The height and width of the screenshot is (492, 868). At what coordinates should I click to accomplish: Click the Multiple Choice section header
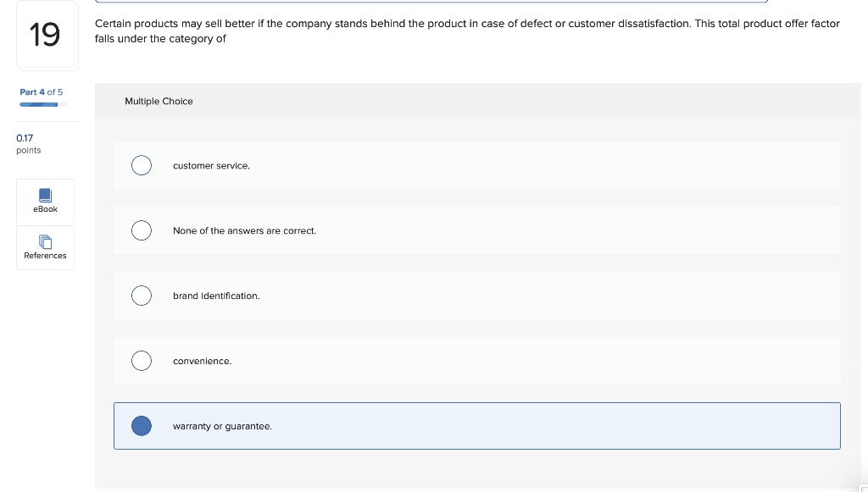[159, 101]
